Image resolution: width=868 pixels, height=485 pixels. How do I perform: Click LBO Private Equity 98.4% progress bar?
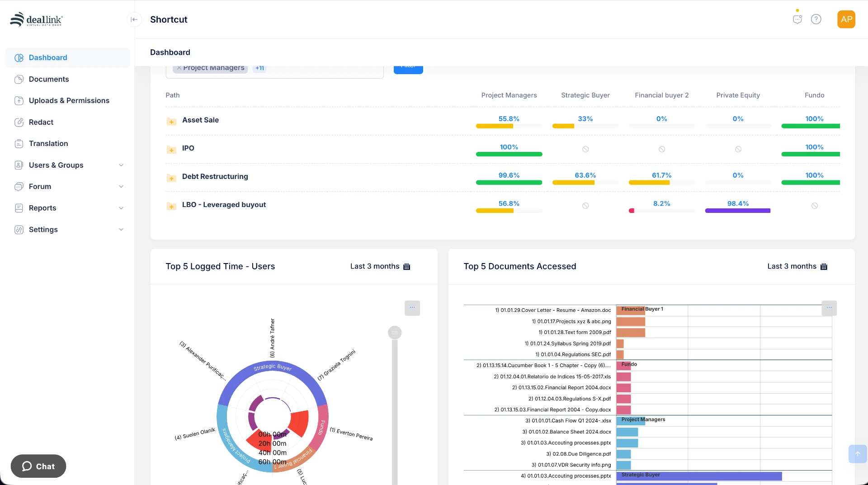[x=738, y=211]
